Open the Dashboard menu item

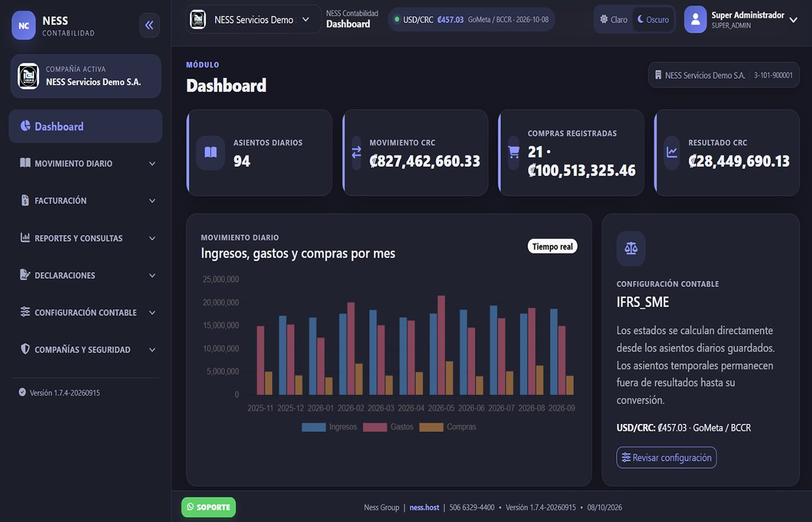coord(85,126)
